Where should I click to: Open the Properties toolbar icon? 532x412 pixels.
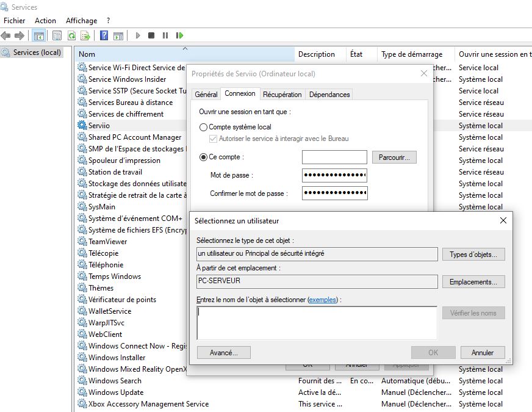57,35
